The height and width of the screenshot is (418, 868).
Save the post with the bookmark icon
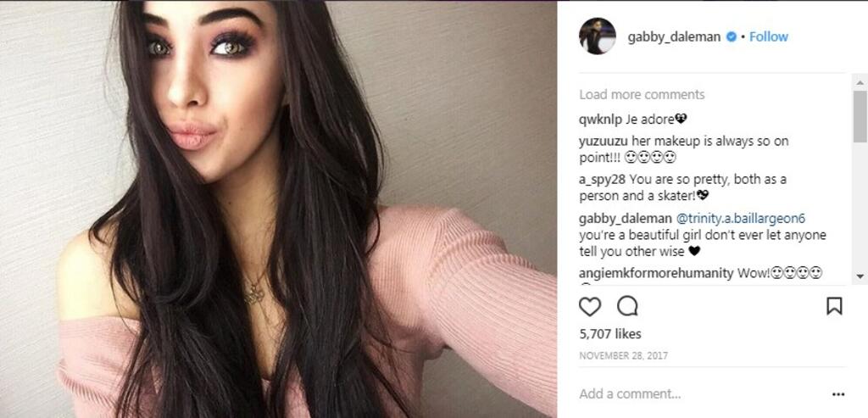tap(834, 305)
